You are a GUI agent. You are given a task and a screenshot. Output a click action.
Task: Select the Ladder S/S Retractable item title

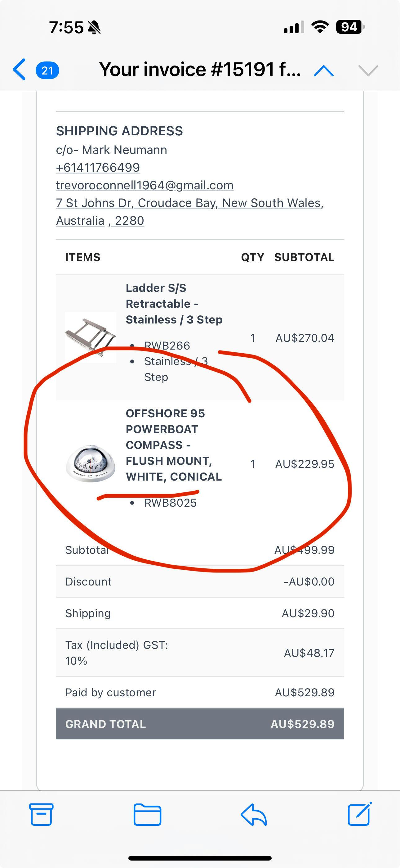(x=174, y=304)
